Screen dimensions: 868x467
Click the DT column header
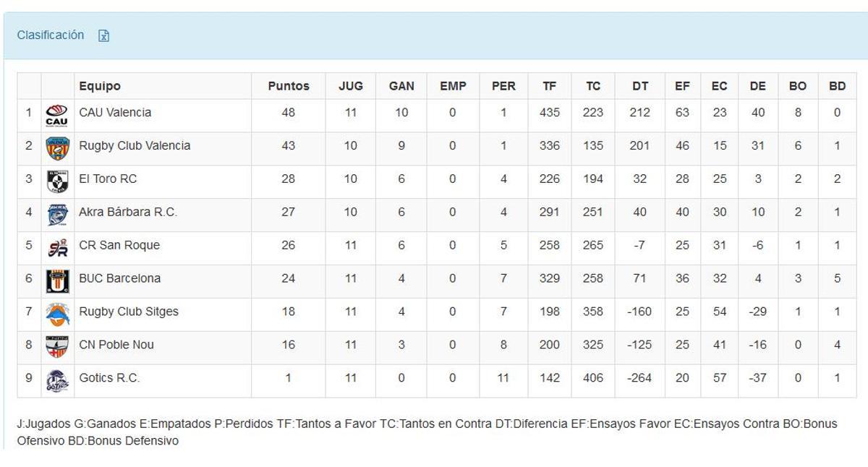pyautogui.click(x=639, y=85)
